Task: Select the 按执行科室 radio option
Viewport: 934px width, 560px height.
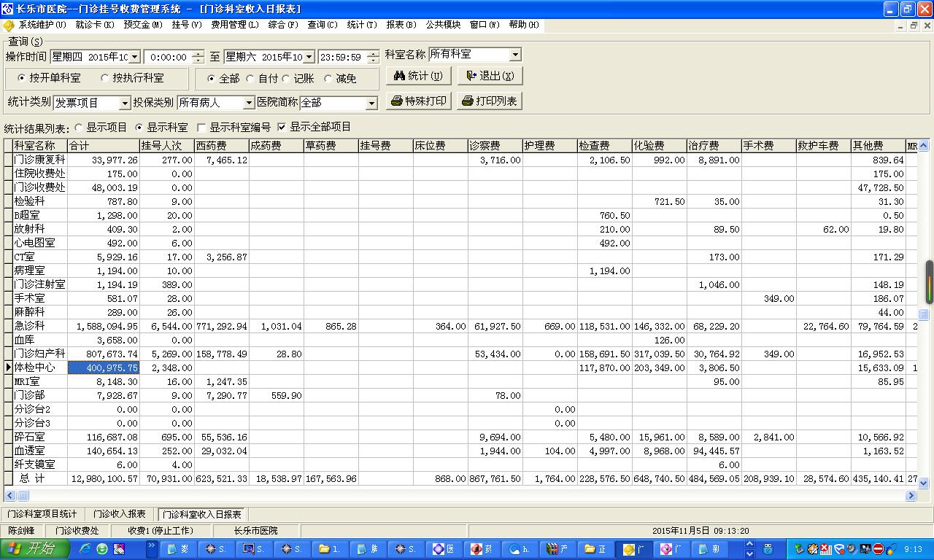Action: (132, 78)
